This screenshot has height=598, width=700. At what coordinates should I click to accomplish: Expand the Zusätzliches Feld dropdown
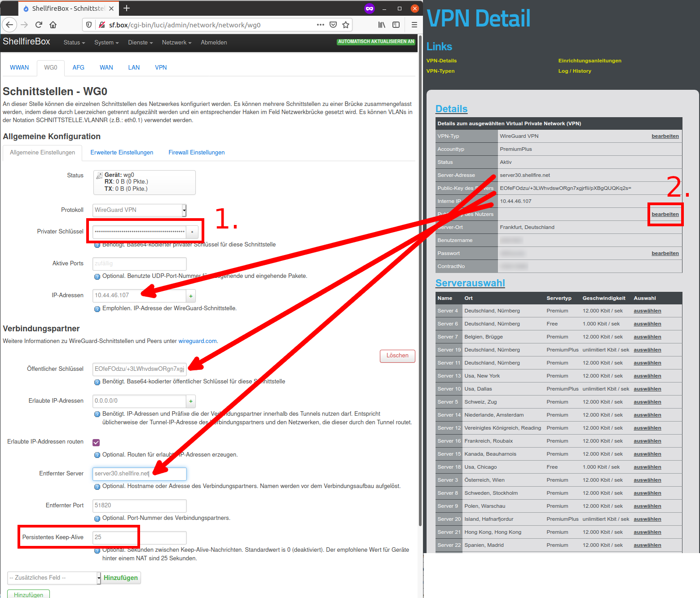pos(54,578)
